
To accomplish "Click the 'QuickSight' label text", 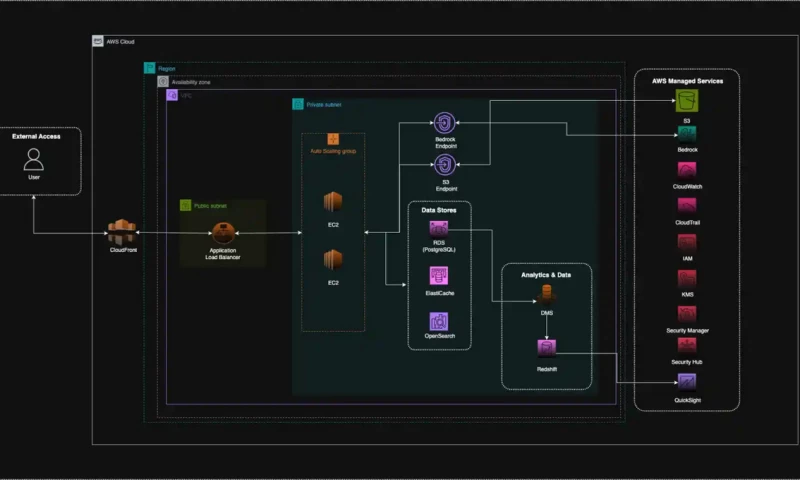I will point(687,400).
